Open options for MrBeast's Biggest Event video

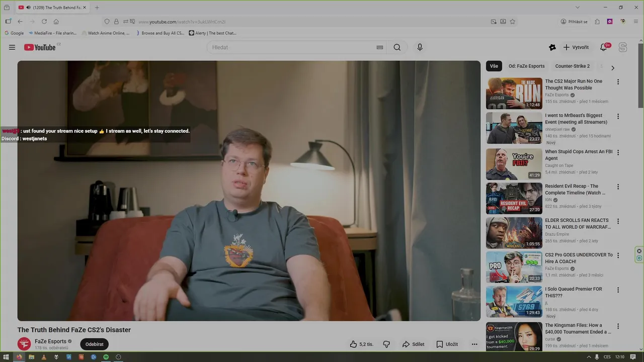pos(618,116)
